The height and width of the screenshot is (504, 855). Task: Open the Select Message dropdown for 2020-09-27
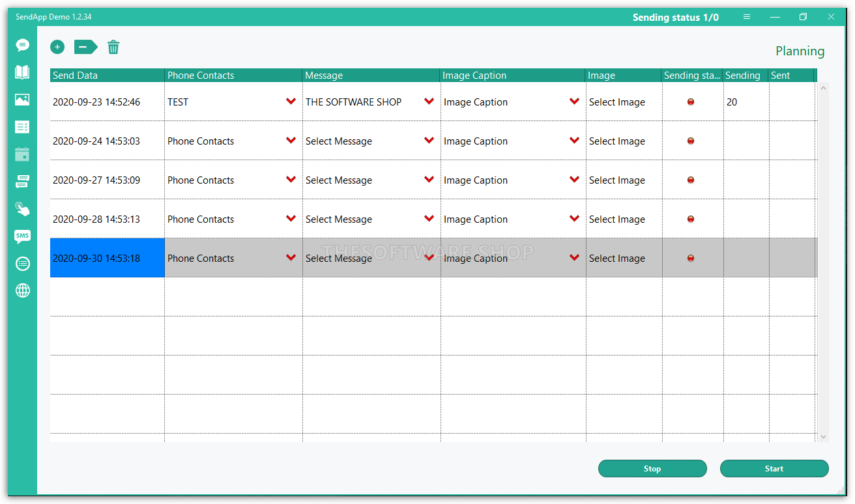point(429,180)
